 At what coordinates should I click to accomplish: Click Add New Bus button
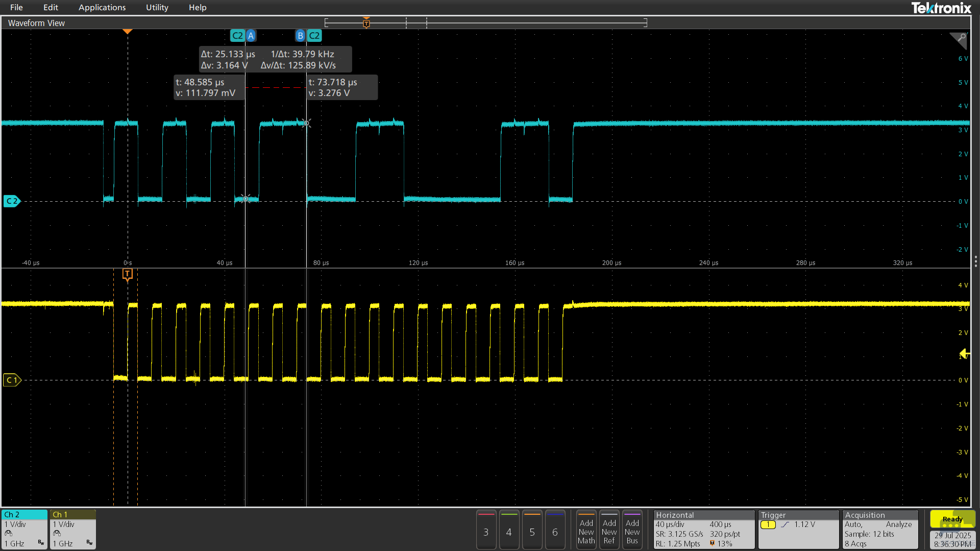(632, 530)
